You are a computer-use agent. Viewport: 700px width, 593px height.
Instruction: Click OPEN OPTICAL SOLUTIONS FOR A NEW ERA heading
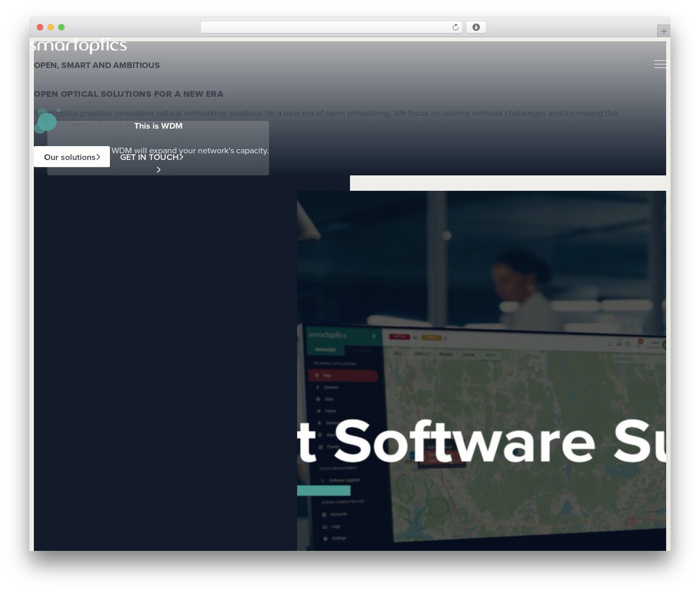click(129, 94)
